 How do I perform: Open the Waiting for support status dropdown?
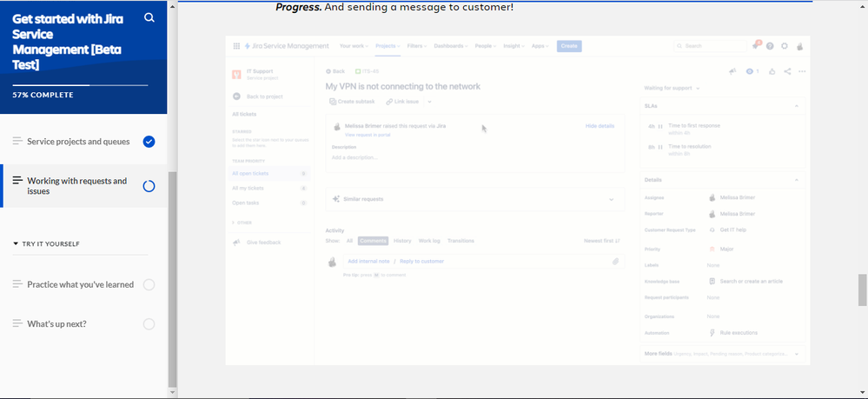click(x=672, y=88)
